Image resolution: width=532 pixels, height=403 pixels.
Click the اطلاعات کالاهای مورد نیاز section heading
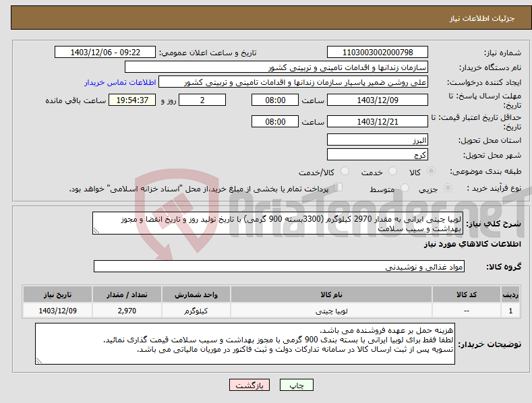[x=472, y=244]
